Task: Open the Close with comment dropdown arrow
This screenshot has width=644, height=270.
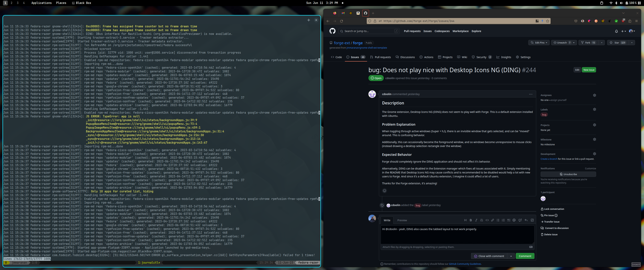Action: [x=511, y=256]
